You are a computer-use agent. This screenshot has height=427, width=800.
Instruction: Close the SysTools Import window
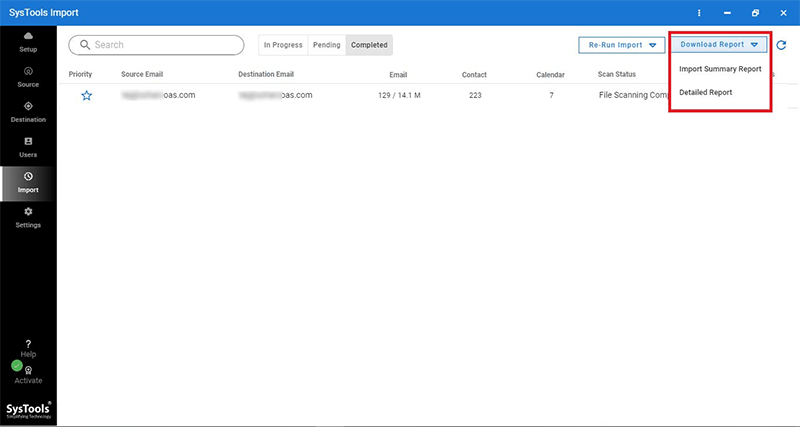pos(783,13)
